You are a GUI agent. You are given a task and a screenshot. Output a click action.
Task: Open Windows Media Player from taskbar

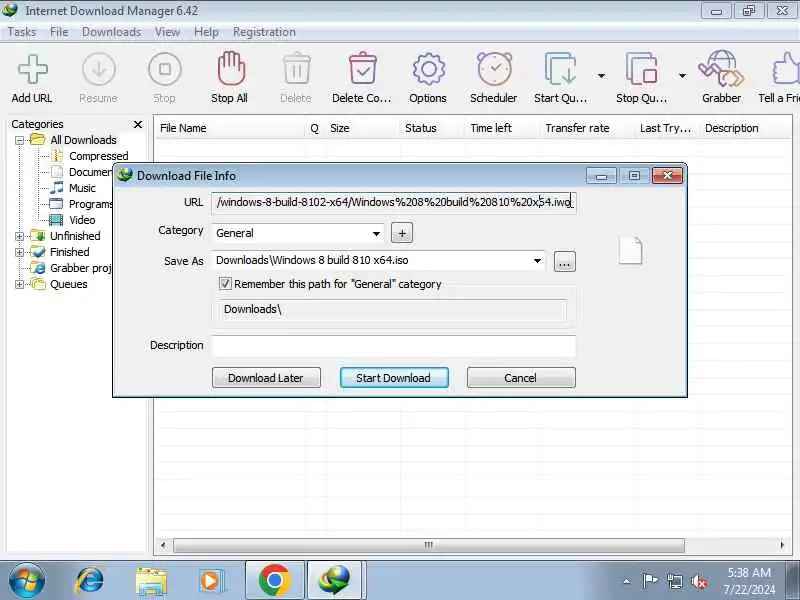210,581
